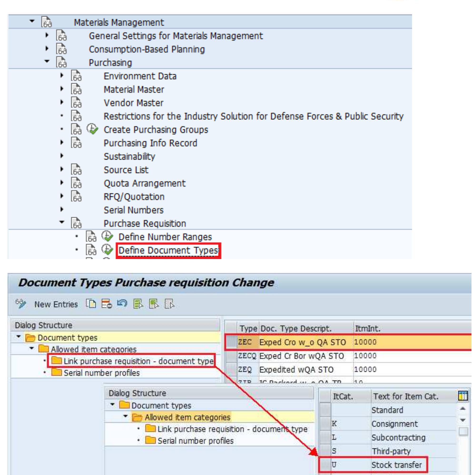
Task: Click the scroll down arrow beside the item categories
Action: click(x=463, y=420)
